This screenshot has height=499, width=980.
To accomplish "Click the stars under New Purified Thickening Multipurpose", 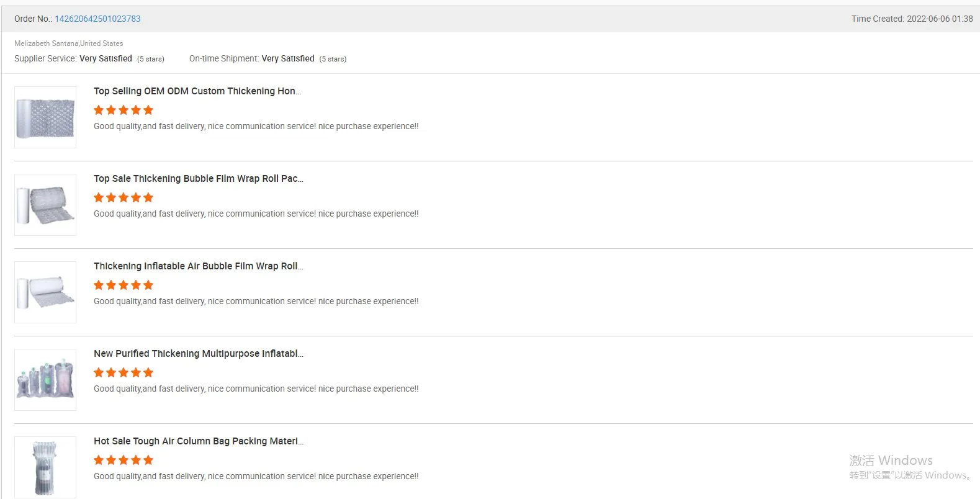I will tap(124, 373).
